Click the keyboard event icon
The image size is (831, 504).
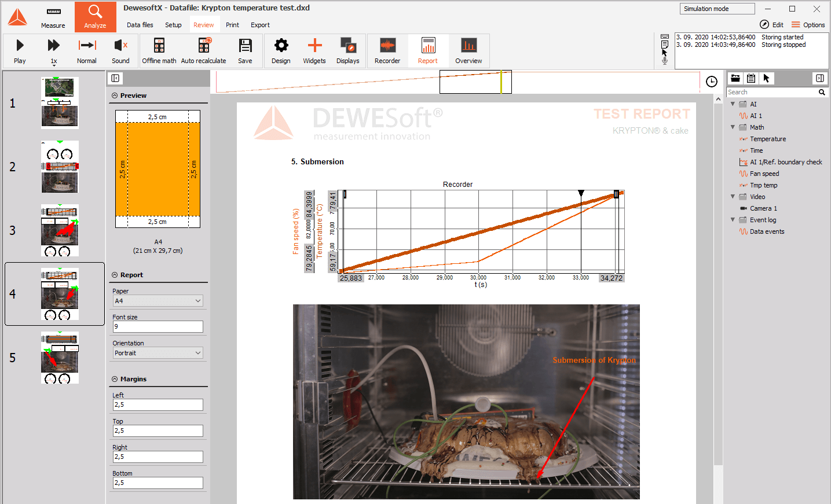(665, 36)
